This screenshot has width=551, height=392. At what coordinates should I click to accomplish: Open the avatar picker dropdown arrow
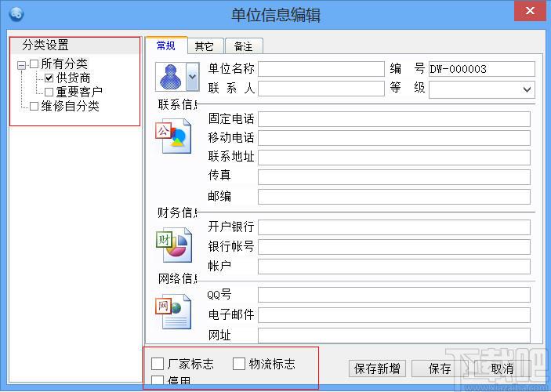(193, 77)
